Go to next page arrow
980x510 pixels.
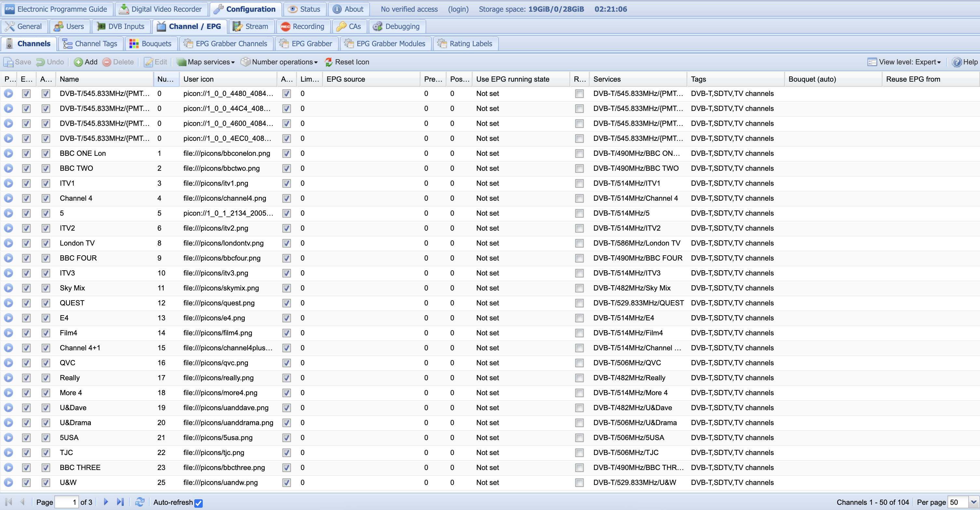pos(106,502)
